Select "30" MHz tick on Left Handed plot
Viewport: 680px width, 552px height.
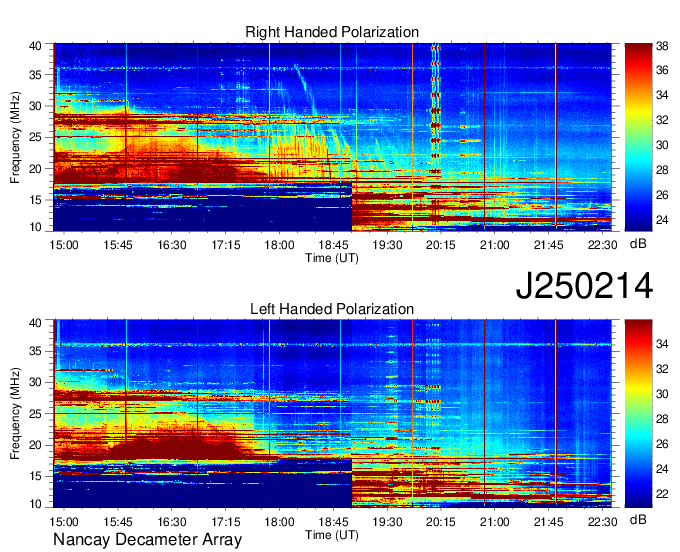click(x=35, y=382)
